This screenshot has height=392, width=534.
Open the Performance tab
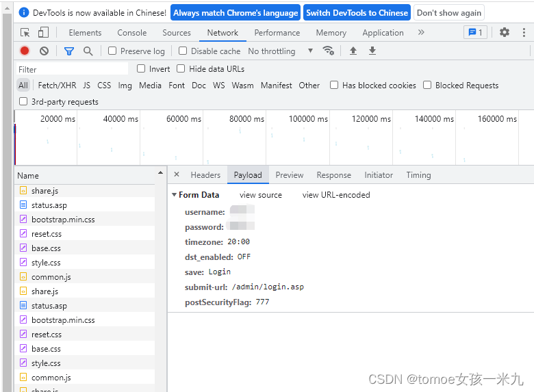pyautogui.click(x=277, y=33)
